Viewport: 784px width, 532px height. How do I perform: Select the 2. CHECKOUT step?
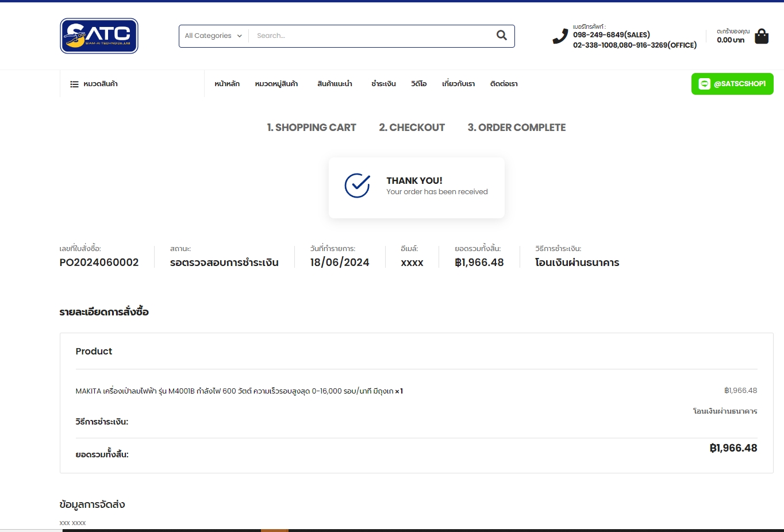(412, 128)
